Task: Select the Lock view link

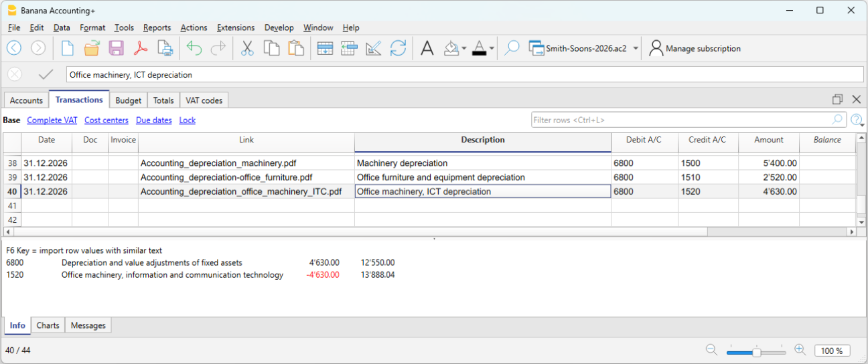Action: click(188, 120)
